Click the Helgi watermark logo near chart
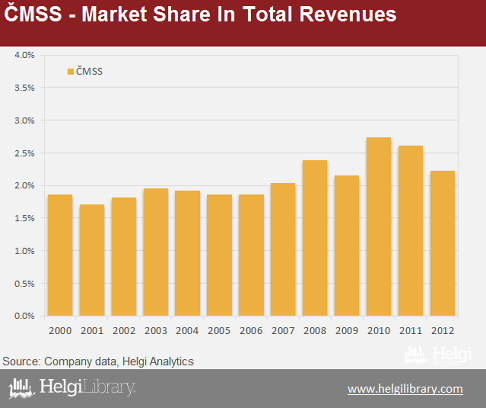This screenshot has width=486, height=408. (438, 355)
